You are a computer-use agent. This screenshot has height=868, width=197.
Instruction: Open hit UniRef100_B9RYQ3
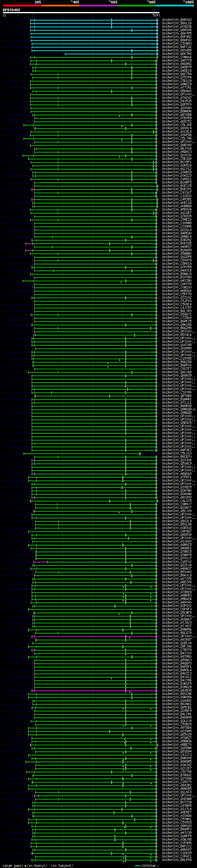[177, 20]
